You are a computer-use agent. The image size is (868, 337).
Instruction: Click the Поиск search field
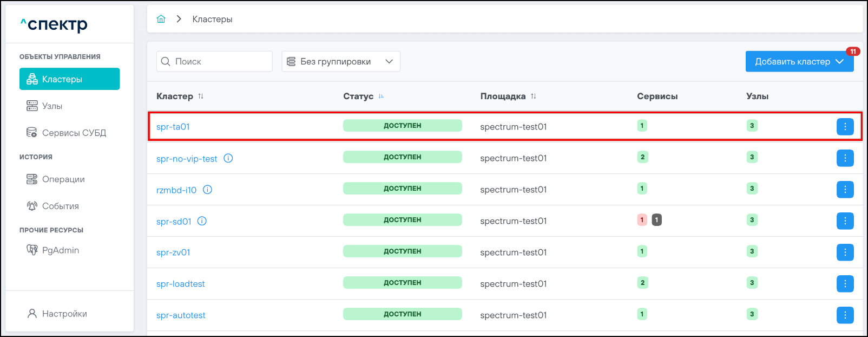[x=214, y=62]
